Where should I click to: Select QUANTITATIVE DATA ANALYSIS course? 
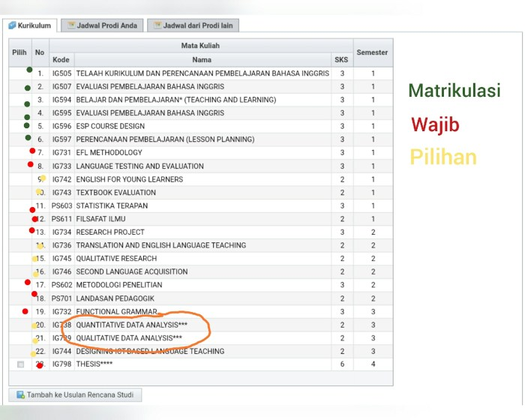coord(131,325)
